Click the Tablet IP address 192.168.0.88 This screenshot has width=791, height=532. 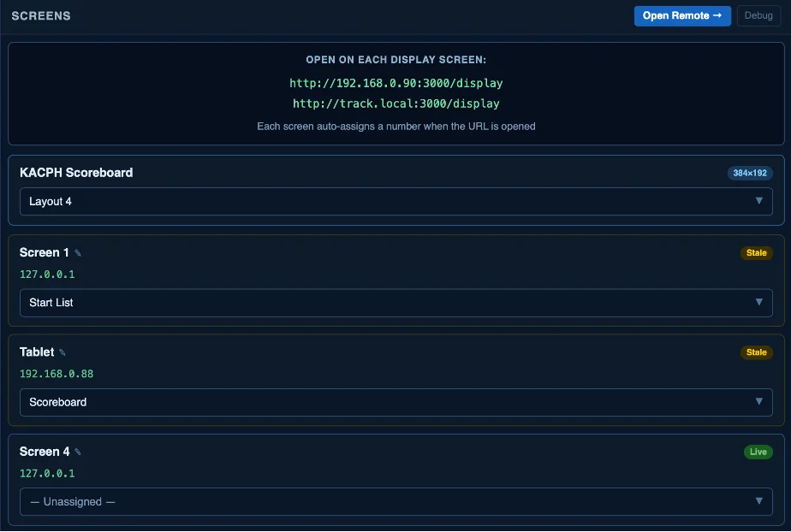click(x=56, y=374)
